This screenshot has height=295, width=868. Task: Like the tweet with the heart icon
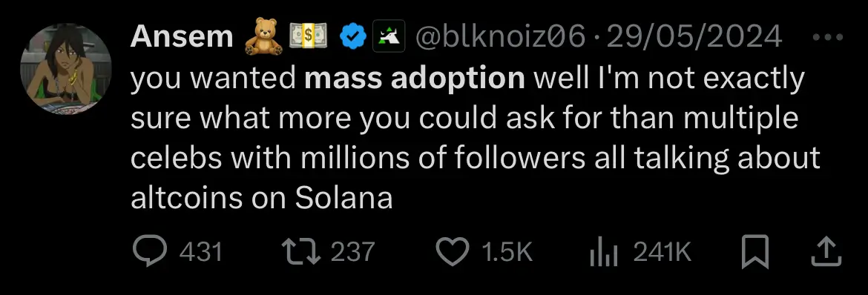point(453,251)
